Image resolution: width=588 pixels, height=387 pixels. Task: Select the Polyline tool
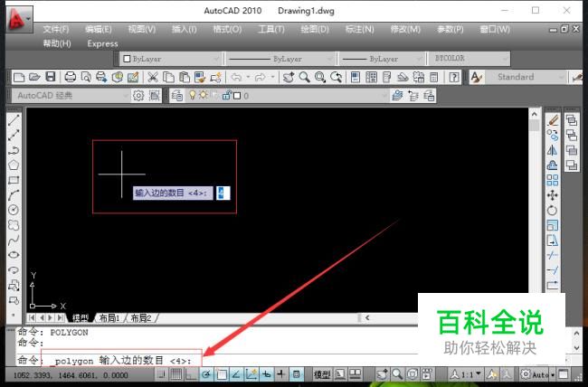tap(14, 150)
